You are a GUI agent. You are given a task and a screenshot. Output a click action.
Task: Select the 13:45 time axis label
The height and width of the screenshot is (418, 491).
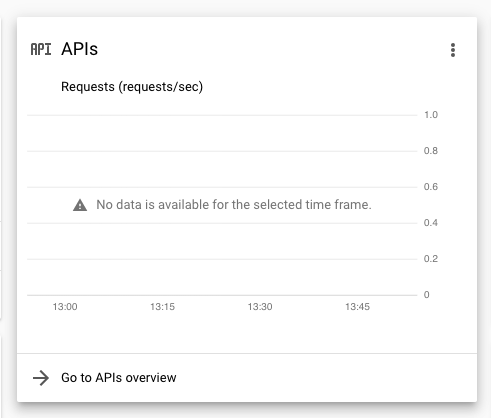pos(357,307)
